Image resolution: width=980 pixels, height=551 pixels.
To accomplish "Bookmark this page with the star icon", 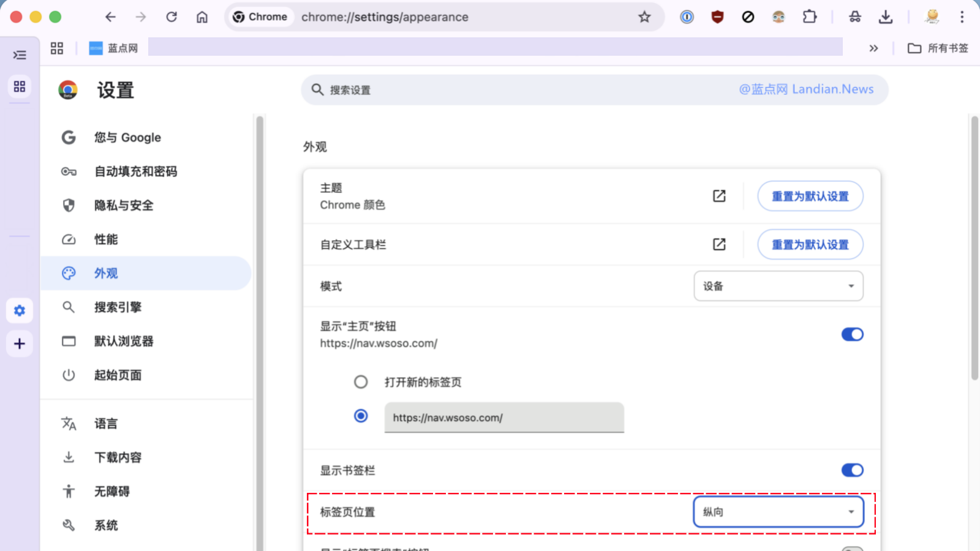I will tap(644, 17).
